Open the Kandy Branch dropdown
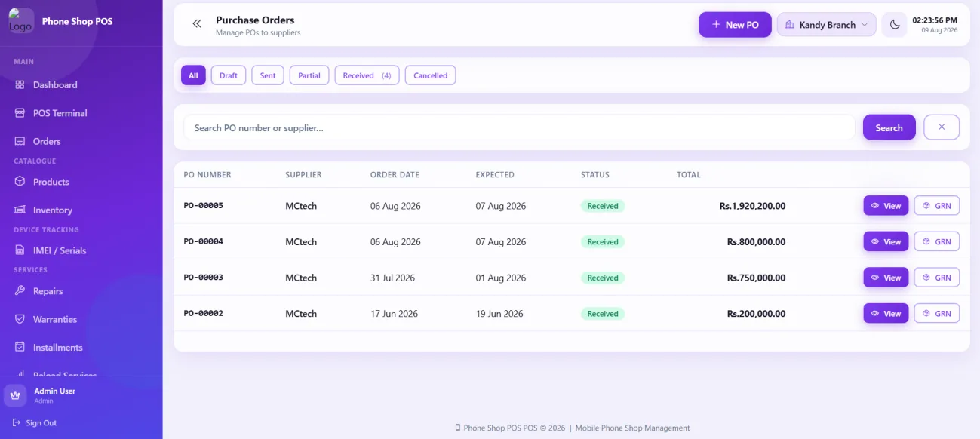 coord(826,25)
